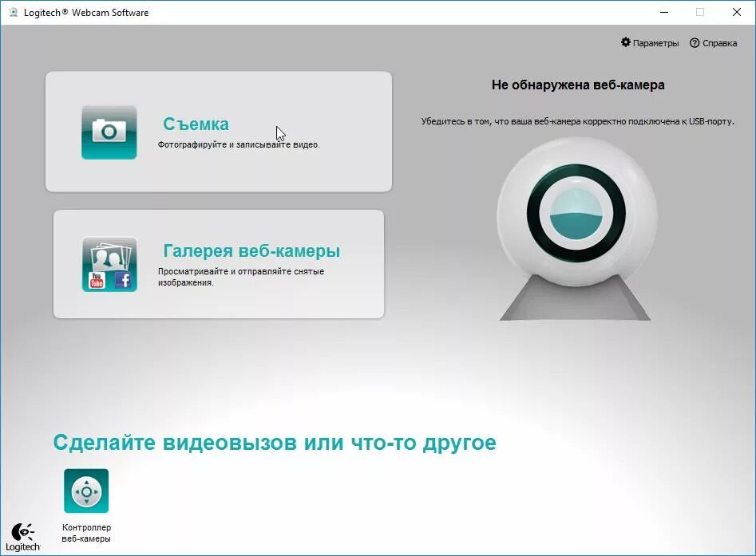
Task: Click the Logitech Webcam Software title text
Action: pos(86,13)
